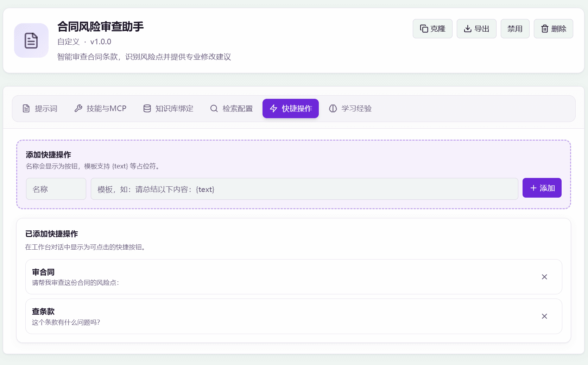Click the 删除 delete button
Screen dimensions: 588x365
[x=553, y=29]
